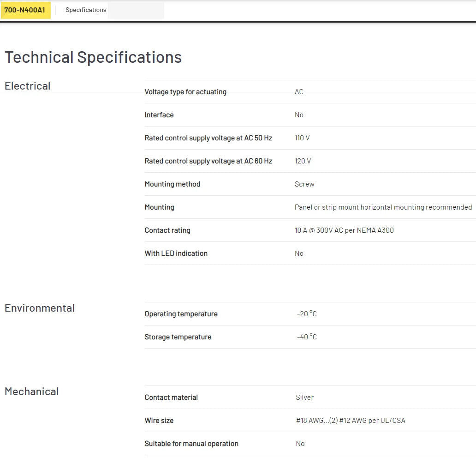
Task: Click the Wire size value #18 AWG
Action: [x=350, y=421]
